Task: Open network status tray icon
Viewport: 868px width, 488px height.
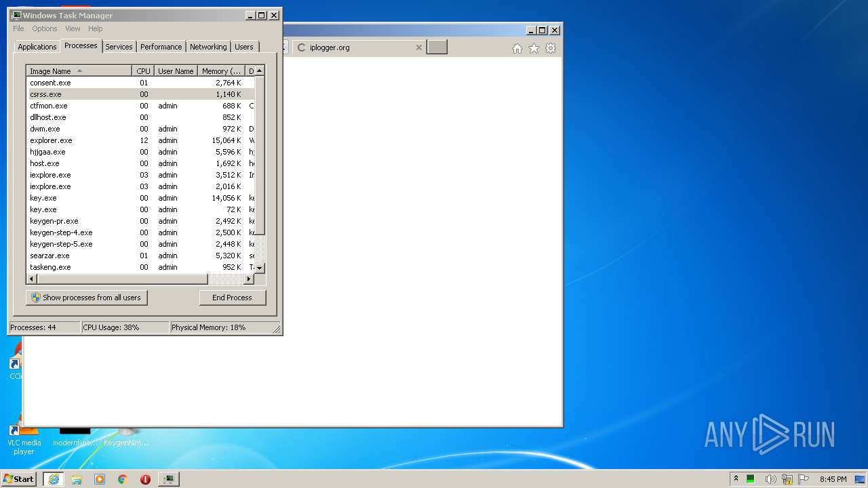Action: pyautogui.click(x=787, y=479)
